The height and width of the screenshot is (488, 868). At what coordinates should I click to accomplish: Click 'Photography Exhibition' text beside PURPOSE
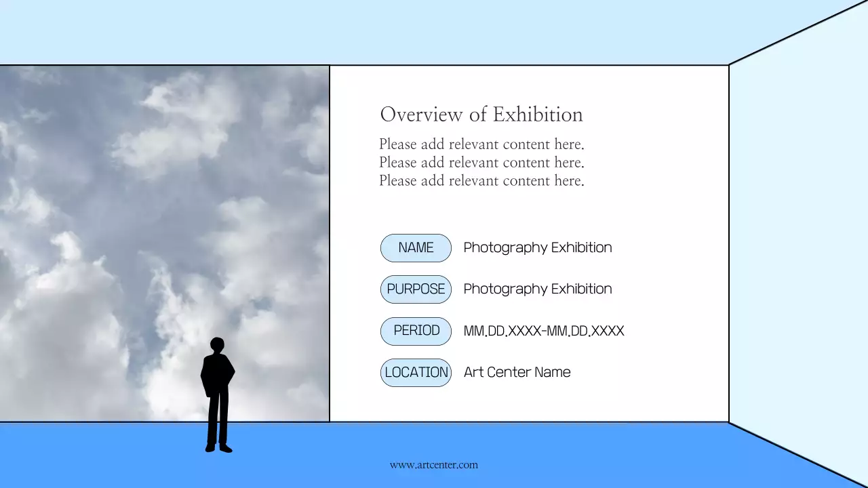pyautogui.click(x=537, y=289)
